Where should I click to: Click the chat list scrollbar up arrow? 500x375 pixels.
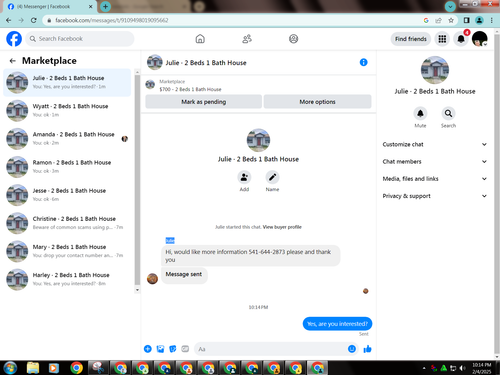click(x=137, y=72)
